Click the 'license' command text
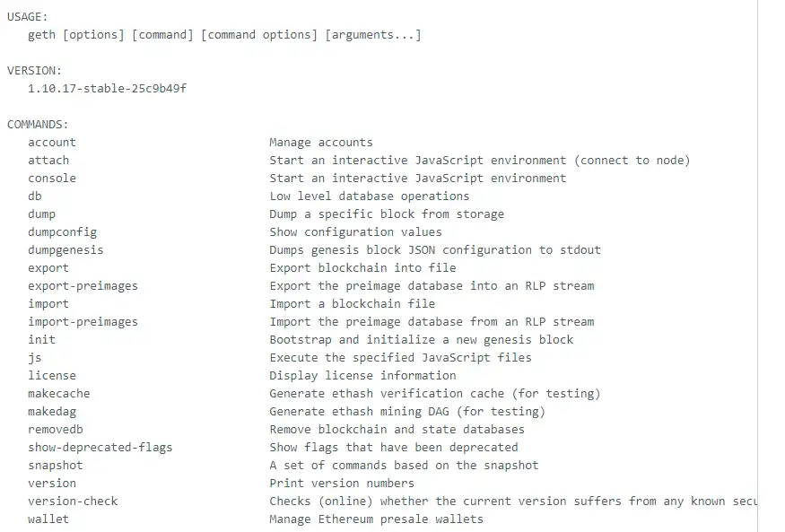The image size is (785, 532). [52, 375]
